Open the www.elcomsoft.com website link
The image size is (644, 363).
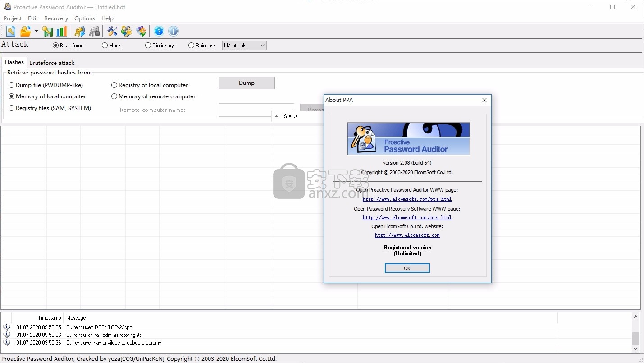click(x=407, y=235)
